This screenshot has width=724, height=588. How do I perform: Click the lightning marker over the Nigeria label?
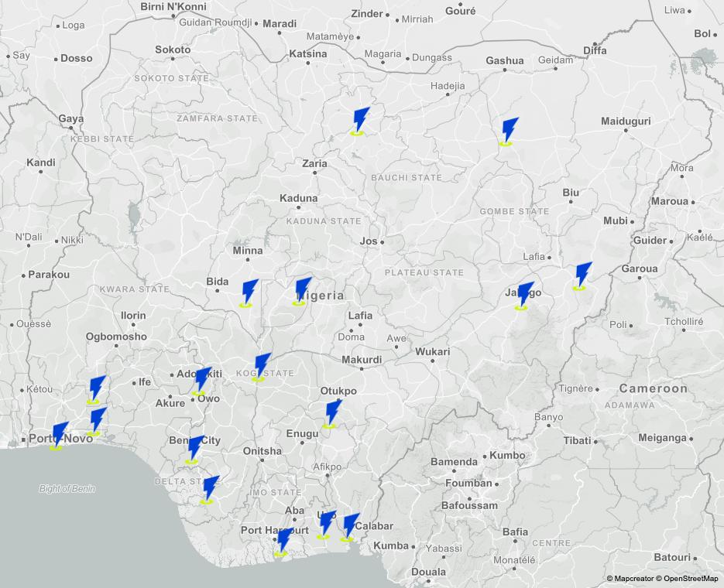pos(302,291)
